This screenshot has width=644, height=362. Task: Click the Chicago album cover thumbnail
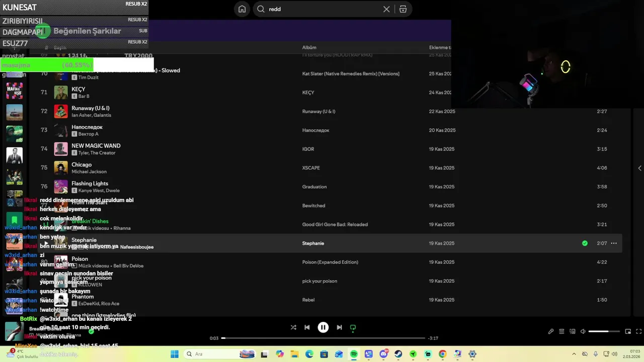[61, 168]
